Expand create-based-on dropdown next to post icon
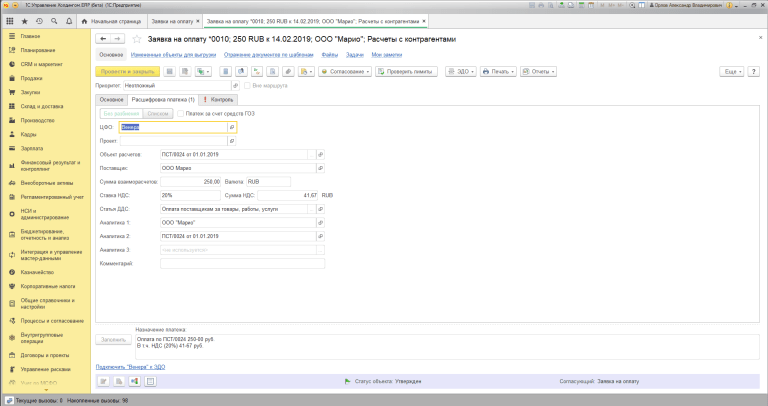768x406 pixels. (x=203, y=72)
